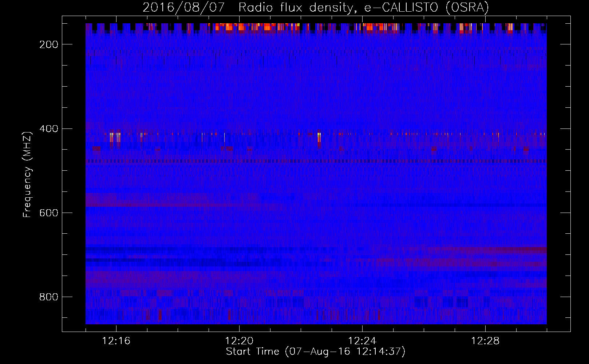Click the 12:24 time tick label
The width and height of the screenshot is (589, 364).
(362, 341)
